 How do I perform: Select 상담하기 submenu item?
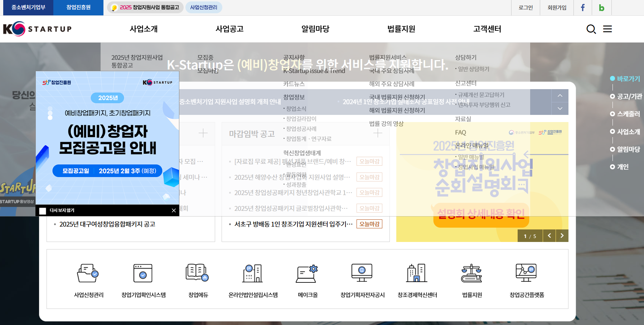point(466,57)
